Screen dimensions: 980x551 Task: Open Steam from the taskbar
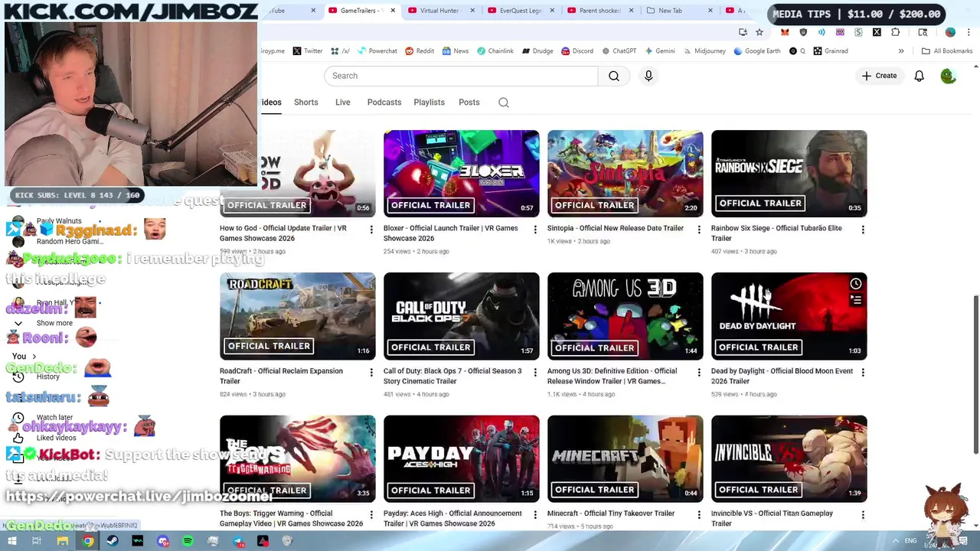click(x=113, y=541)
